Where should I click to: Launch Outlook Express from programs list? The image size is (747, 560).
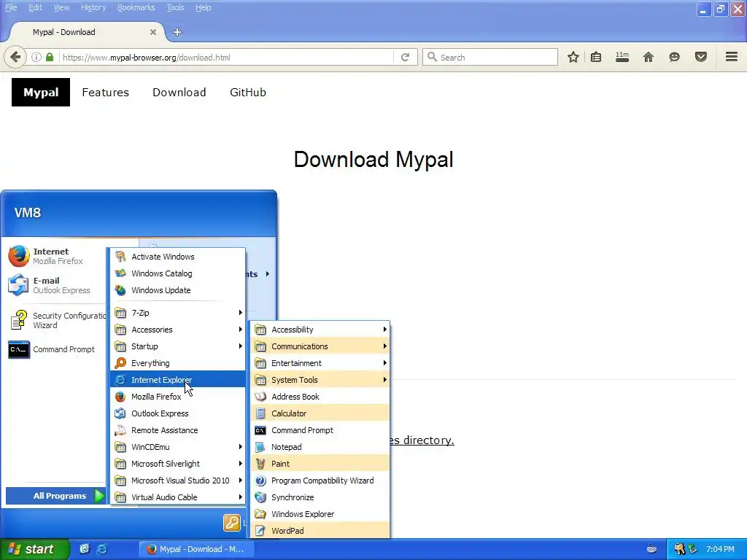pos(178,413)
